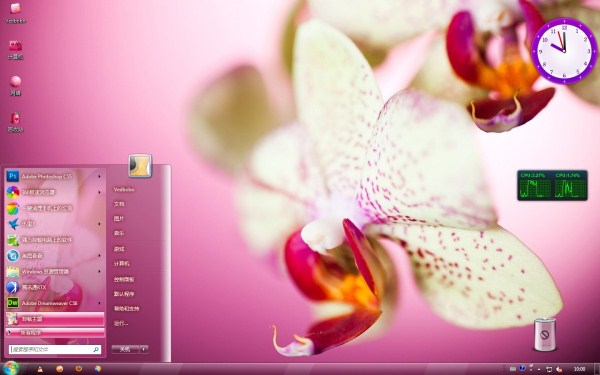The width and height of the screenshot is (600, 375).
Task: Open Adobe Dreamweaver CS6
Action: click(x=55, y=303)
